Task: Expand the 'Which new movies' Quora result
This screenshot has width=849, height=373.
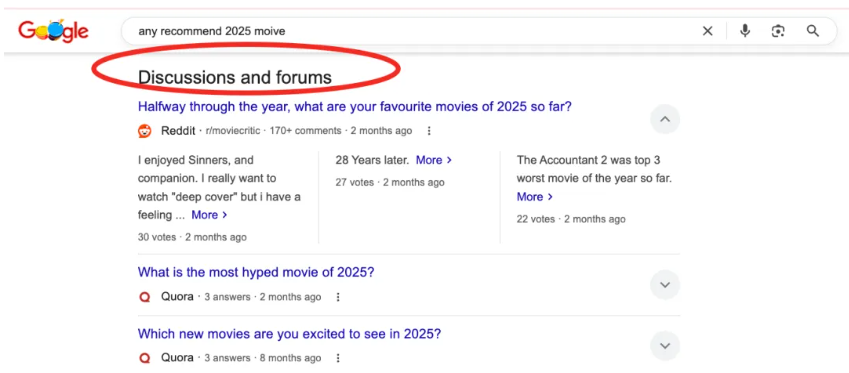Action: [x=665, y=346]
